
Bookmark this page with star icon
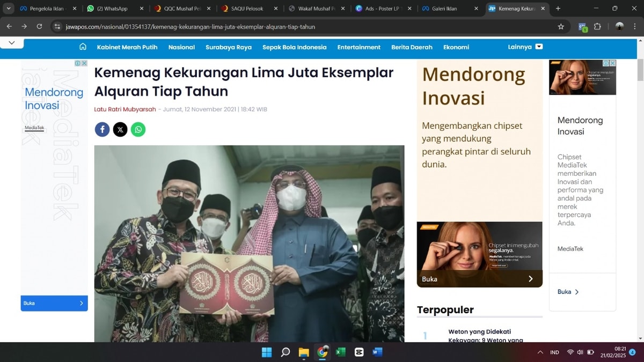[x=561, y=26]
